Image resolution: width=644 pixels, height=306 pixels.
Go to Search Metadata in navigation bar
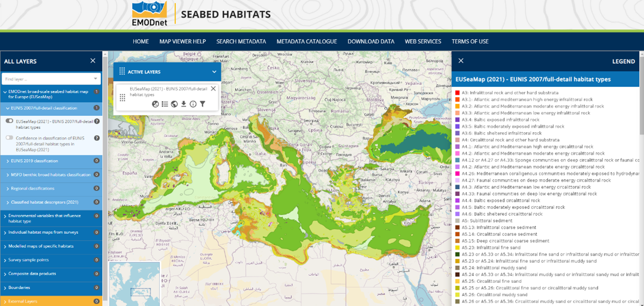[241, 41]
